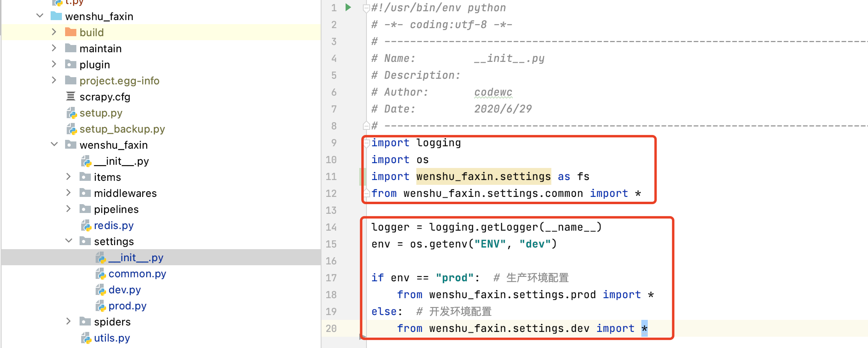The width and height of the screenshot is (868, 348).
Task: Open redis.py in the project tree
Action: click(x=114, y=225)
